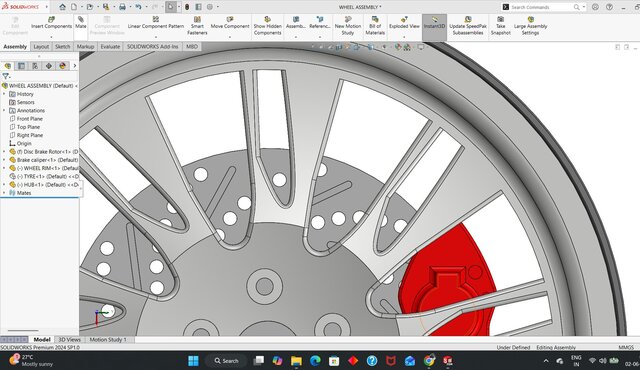This screenshot has width=640, height=370.
Task: Open the DimXpertManager tab
Action: [49, 66]
